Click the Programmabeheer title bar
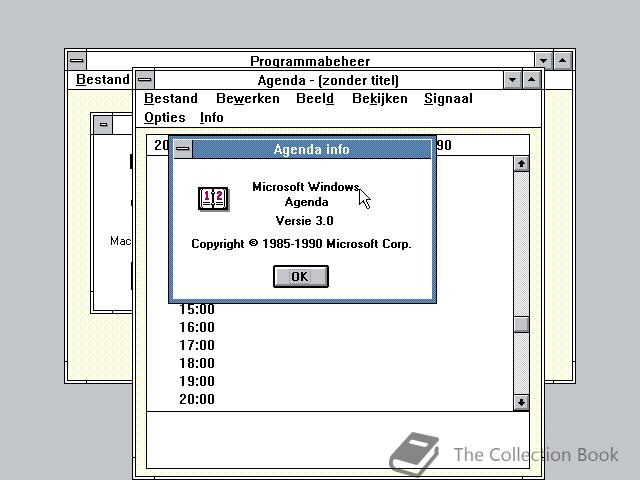 tap(310, 61)
